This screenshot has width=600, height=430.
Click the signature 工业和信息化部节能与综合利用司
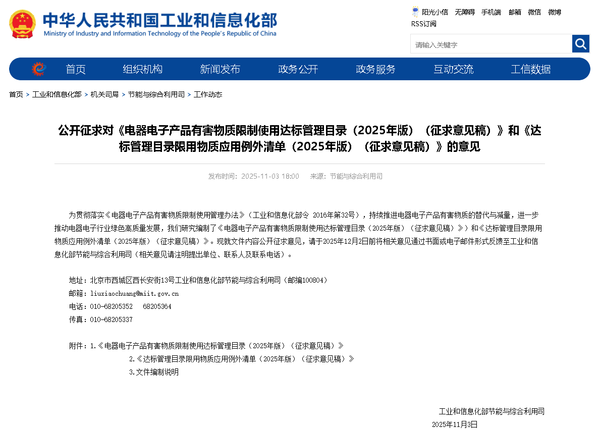coord(491,412)
